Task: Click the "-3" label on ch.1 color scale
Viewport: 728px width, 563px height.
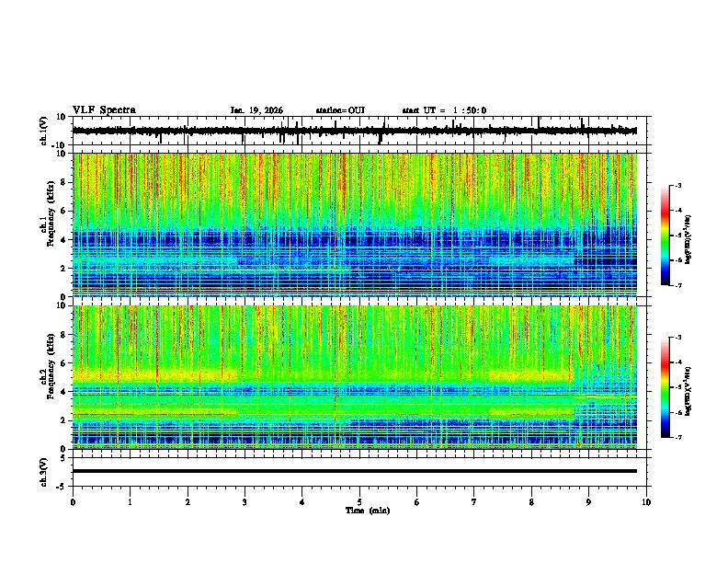Action: [x=677, y=185]
